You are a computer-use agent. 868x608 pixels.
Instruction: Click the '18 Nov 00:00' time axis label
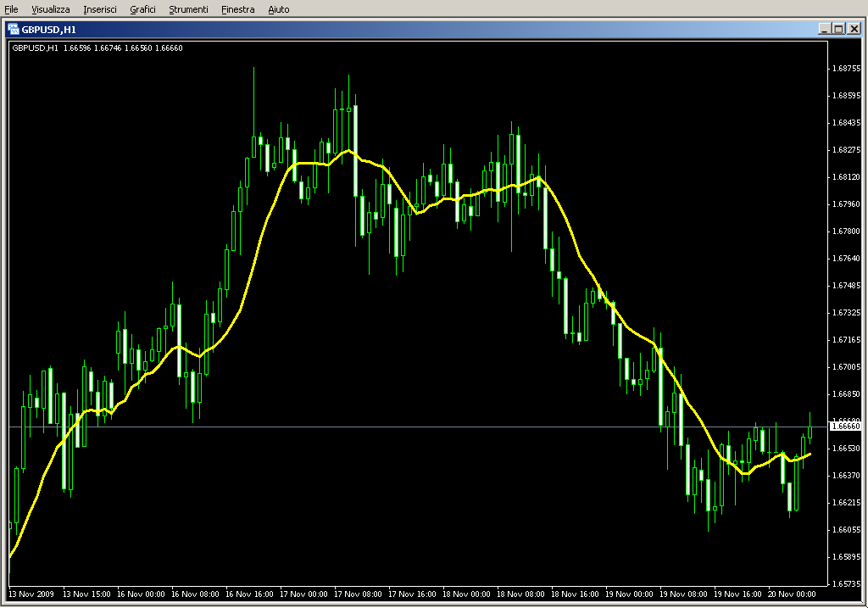tap(466, 594)
